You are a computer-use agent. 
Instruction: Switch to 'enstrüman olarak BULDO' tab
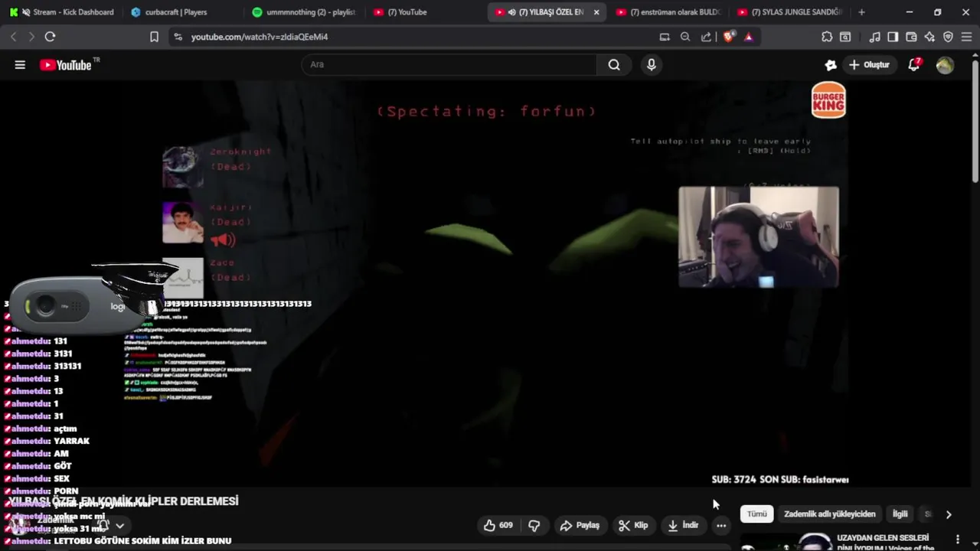point(668,12)
